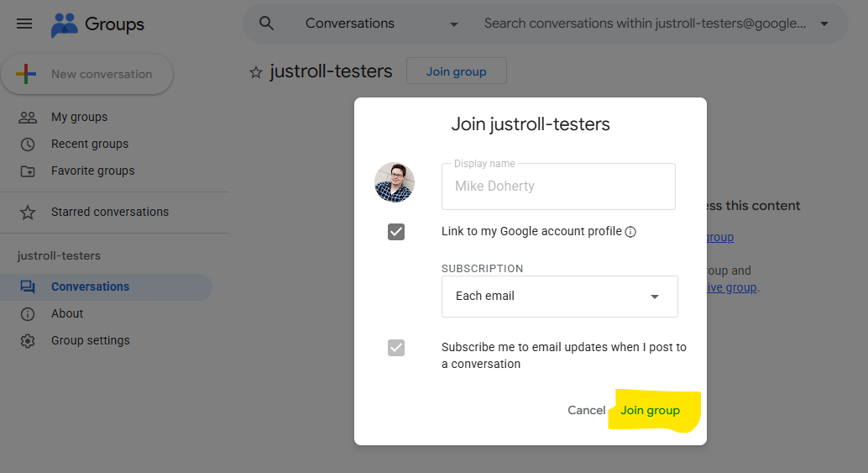Screen dimensions: 868x473
Task: Click info icon beside Google account profile
Action: click(x=630, y=232)
